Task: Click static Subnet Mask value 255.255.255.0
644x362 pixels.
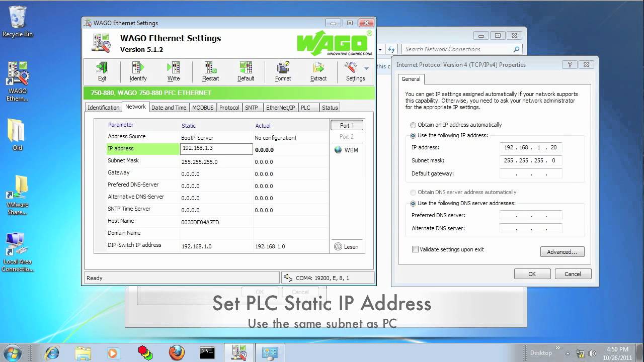Action: pyautogui.click(x=199, y=162)
